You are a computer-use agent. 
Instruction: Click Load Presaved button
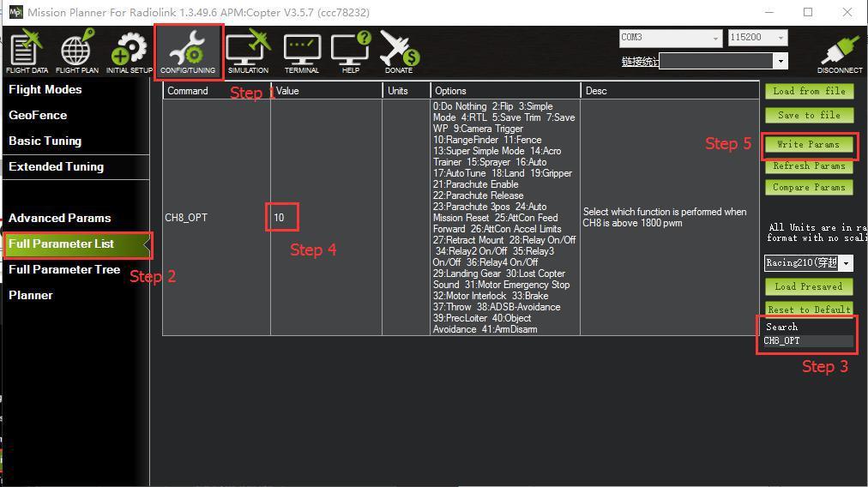809,286
